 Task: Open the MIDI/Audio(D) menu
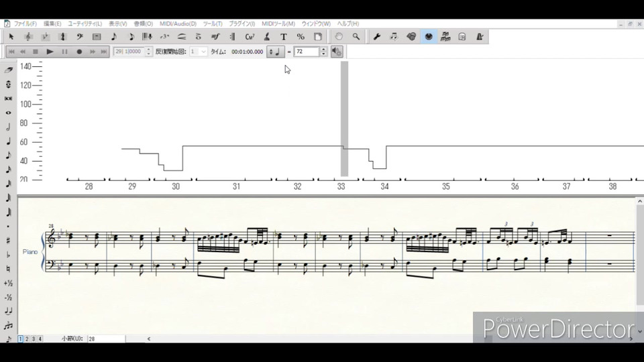(x=178, y=24)
